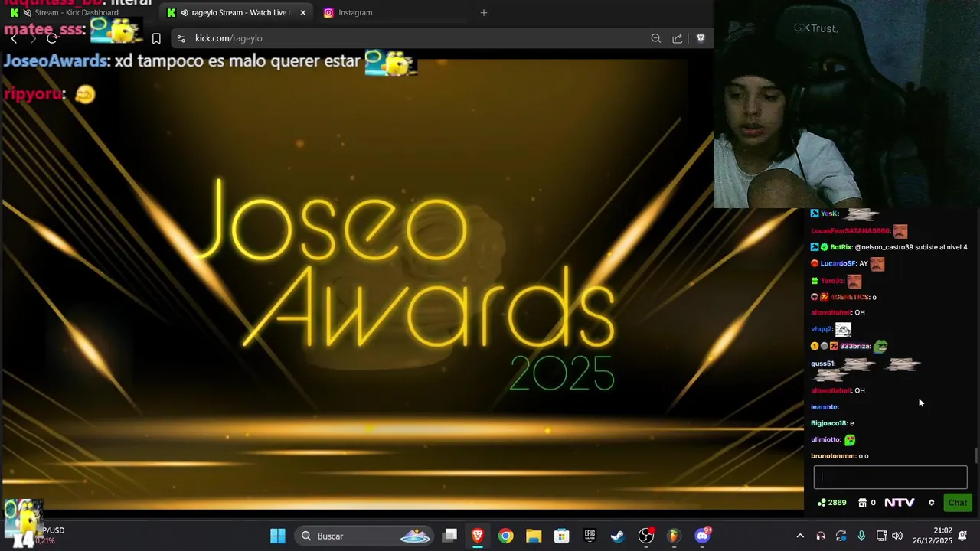The width and height of the screenshot is (980, 551).
Task: Open a new browser tab
Action: pos(483,12)
